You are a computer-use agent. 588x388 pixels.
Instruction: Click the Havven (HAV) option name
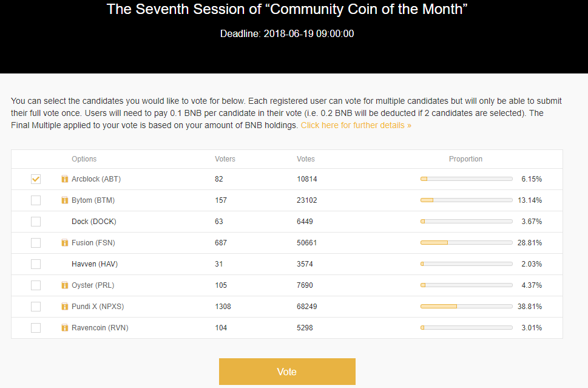tap(94, 264)
